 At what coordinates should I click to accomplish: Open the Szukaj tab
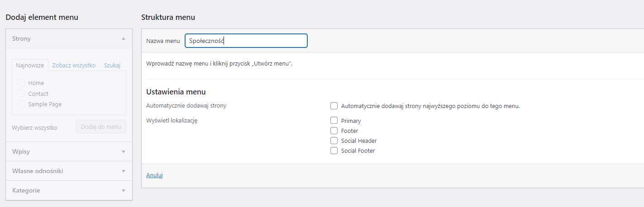112,65
